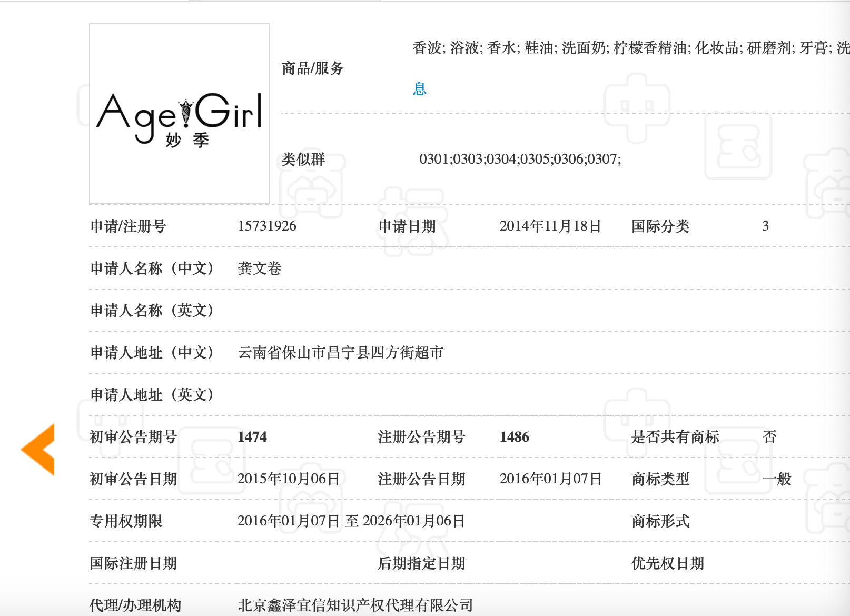Click the empty 优先权日期 field
The width and height of the screenshot is (850, 616).
click(x=764, y=563)
